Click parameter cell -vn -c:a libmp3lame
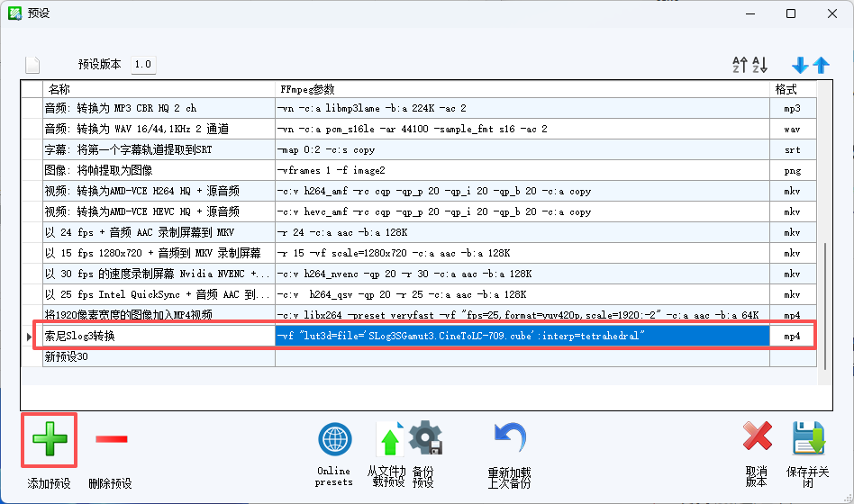The image size is (854, 504). [x=522, y=108]
